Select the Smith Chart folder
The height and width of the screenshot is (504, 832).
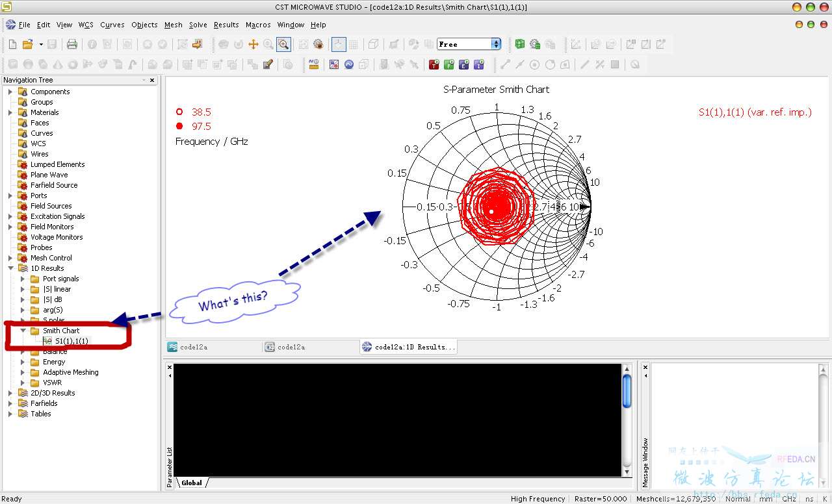tap(61, 331)
